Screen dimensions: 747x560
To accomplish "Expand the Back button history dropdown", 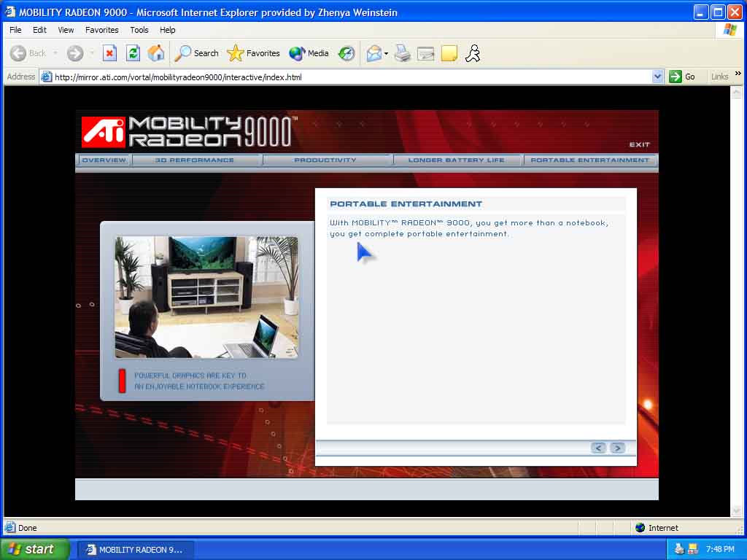I will click(x=55, y=53).
